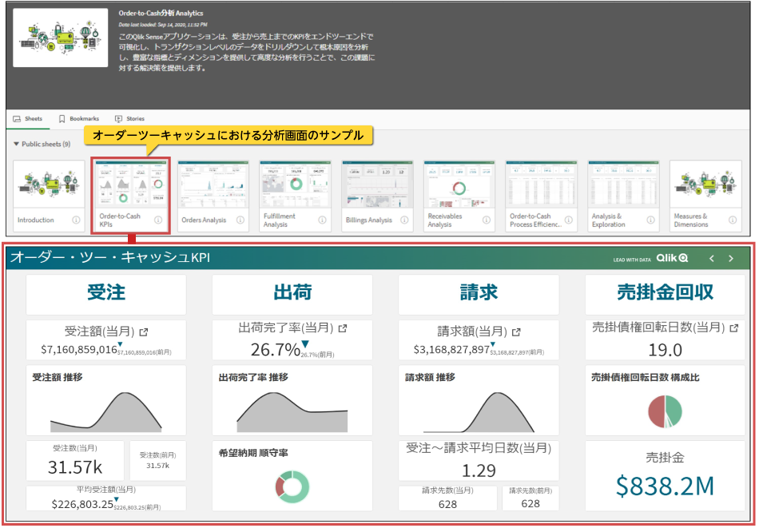Open the Stories tab

coord(129,118)
